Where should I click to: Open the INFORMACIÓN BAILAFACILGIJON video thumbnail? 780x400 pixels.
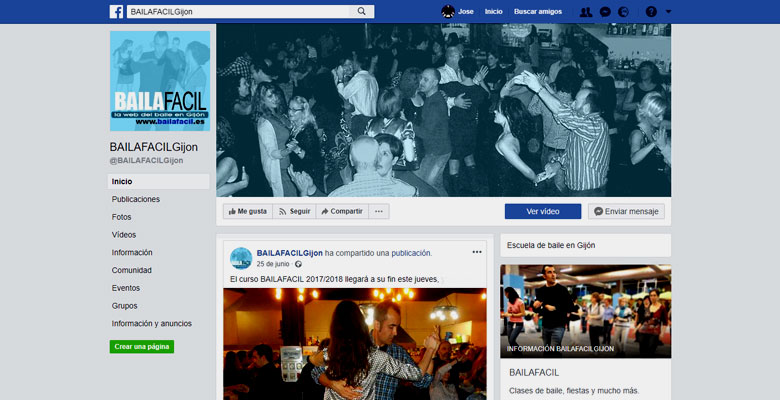coord(585,311)
